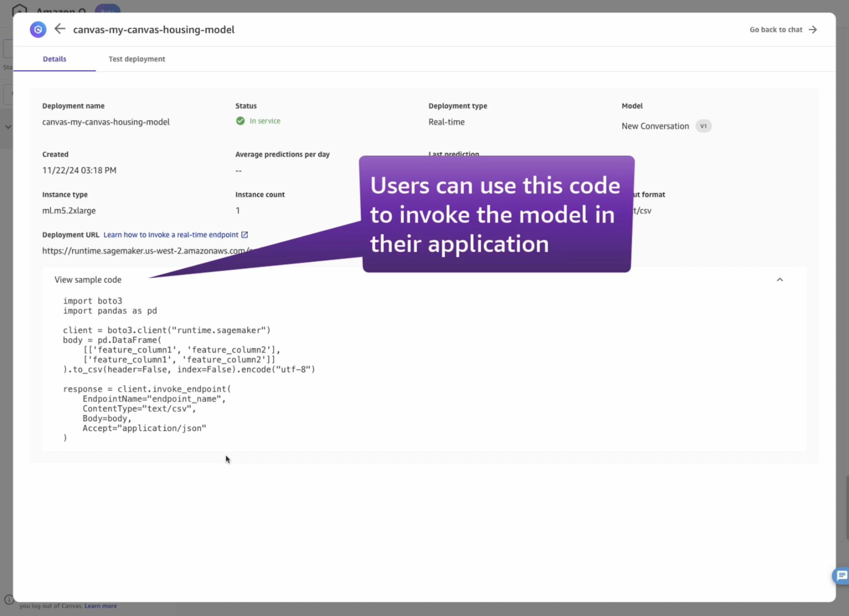Click the Real-time deployment type value
The width and height of the screenshot is (849, 616).
tap(446, 122)
